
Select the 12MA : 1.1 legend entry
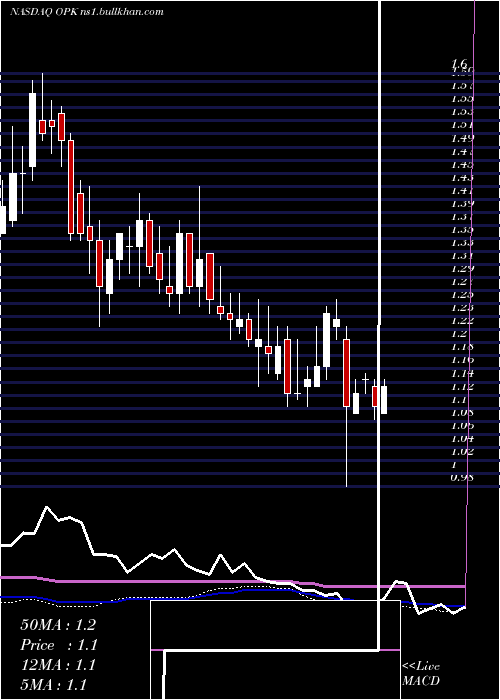tap(58, 665)
